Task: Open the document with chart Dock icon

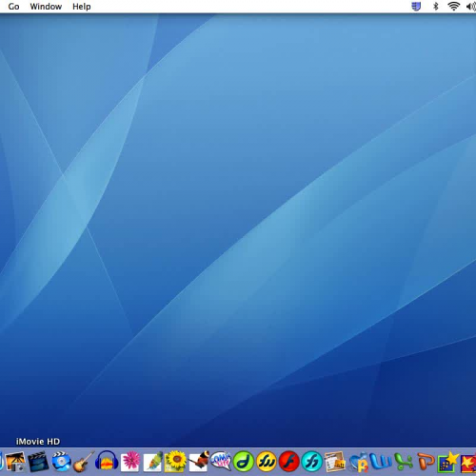Action: point(335,462)
